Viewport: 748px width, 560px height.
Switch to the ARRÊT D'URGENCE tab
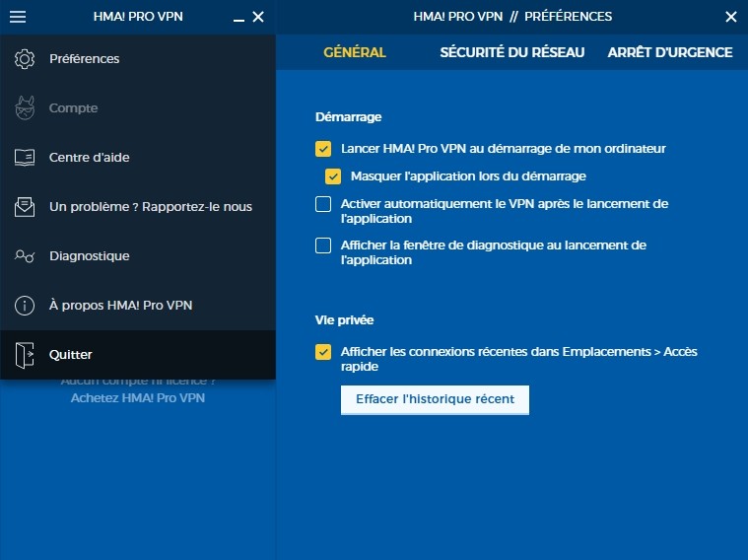coord(670,52)
